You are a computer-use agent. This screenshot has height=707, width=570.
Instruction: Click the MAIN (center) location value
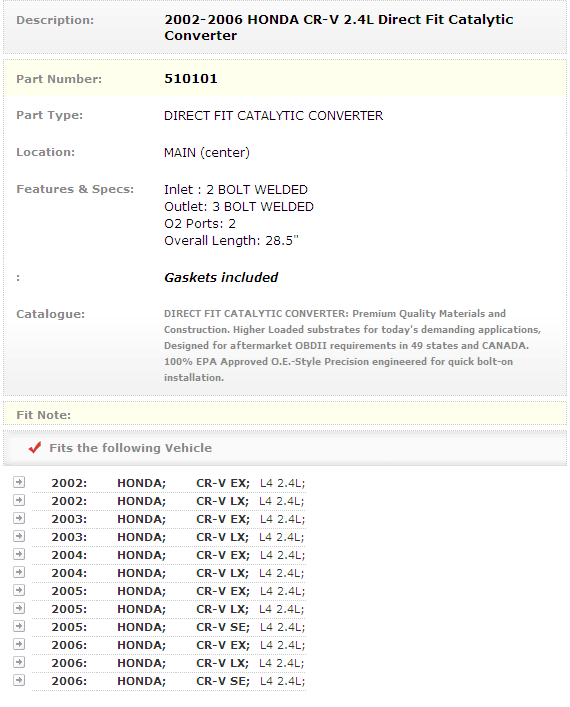tap(207, 152)
